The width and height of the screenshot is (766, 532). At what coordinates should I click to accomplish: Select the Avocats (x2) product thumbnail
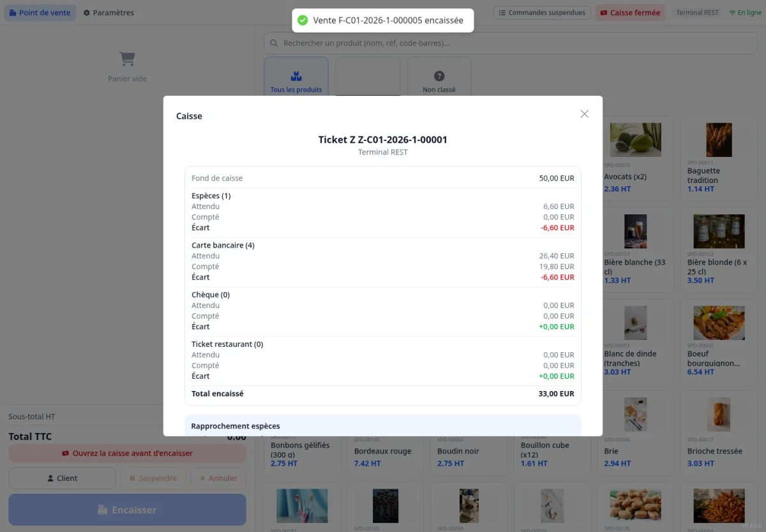636,140
